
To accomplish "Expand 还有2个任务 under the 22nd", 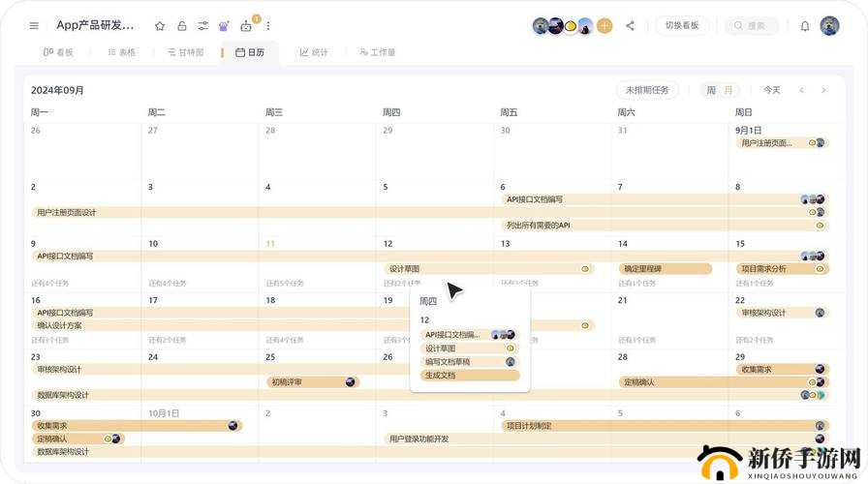I will click(x=755, y=340).
